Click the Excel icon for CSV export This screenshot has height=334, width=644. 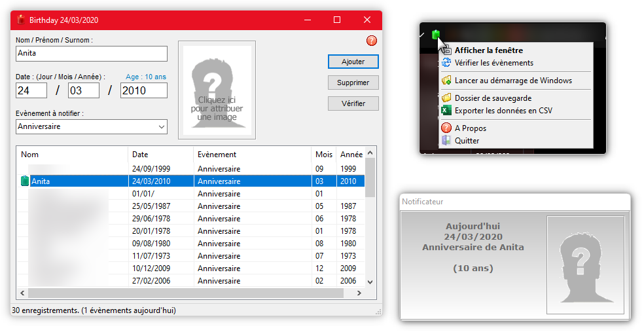[446, 111]
